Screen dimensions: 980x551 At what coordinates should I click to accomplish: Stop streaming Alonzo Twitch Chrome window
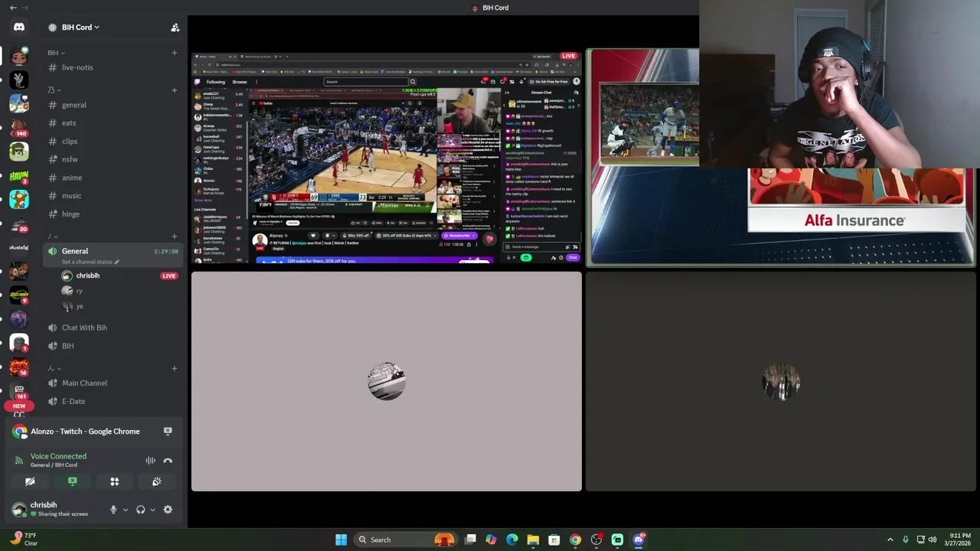pos(168,432)
